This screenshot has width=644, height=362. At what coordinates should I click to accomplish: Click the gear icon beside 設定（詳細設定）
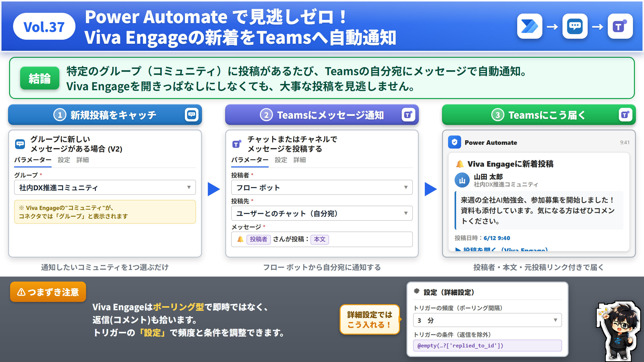pyautogui.click(x=417, y=291)
